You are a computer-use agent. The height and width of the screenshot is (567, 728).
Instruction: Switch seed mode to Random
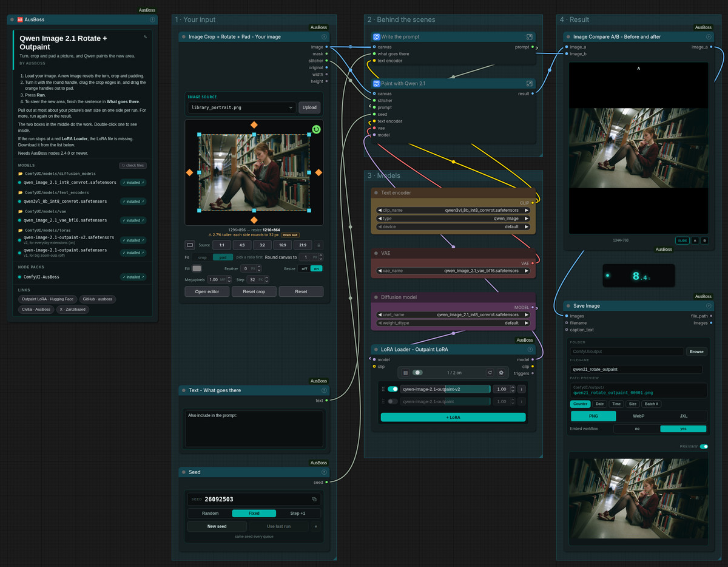pyautogui.click(x=210, y=513)
